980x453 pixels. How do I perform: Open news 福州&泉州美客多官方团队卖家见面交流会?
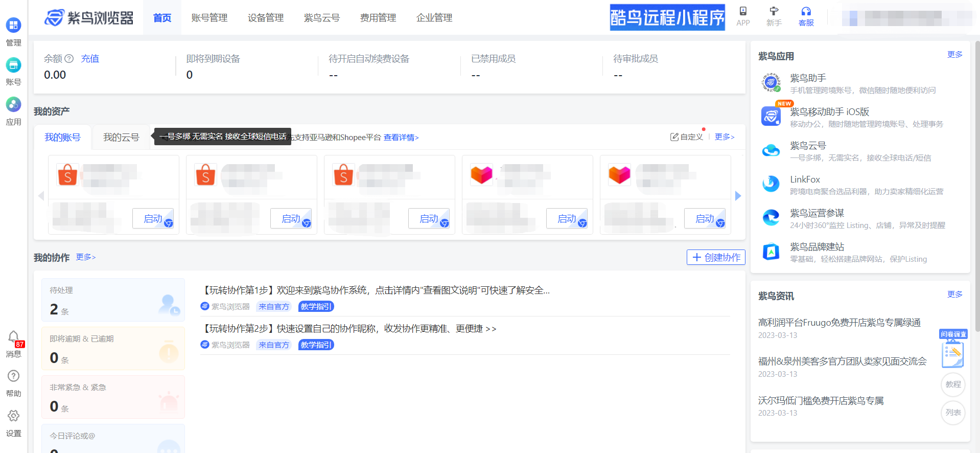pos(843,361)
